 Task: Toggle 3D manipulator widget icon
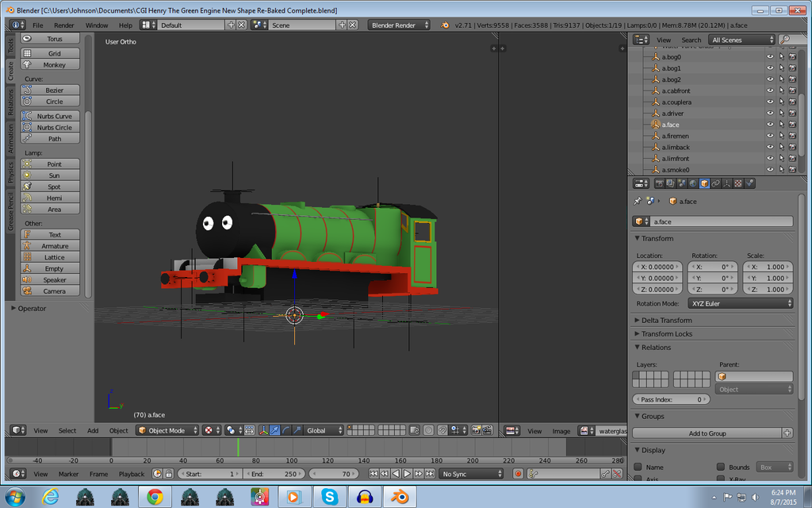263,430
